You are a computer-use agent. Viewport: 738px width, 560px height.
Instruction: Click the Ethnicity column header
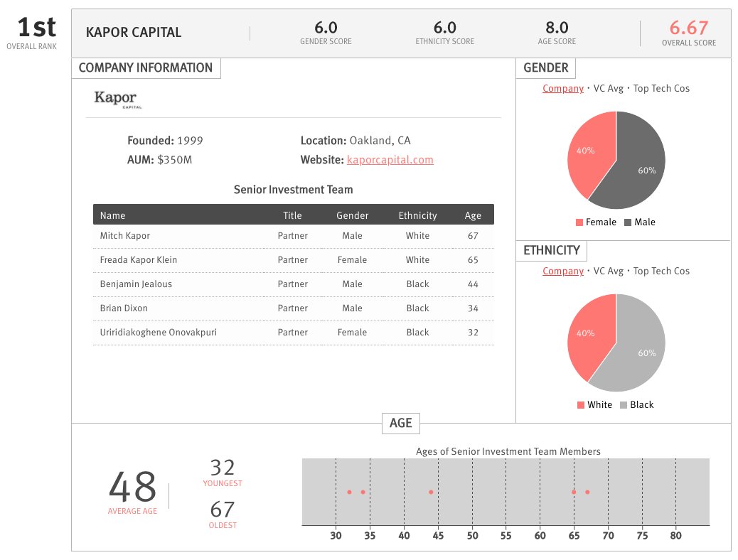[x=417, y=215]
